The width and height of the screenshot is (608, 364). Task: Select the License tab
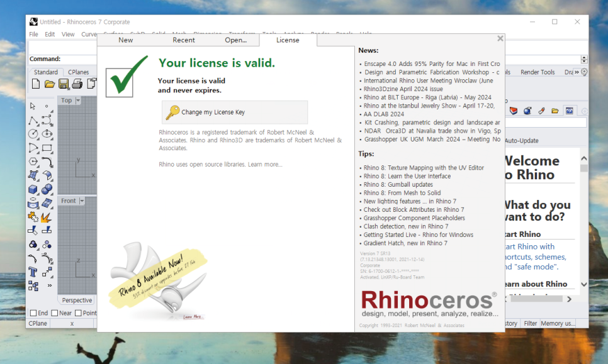coord(288,40)
